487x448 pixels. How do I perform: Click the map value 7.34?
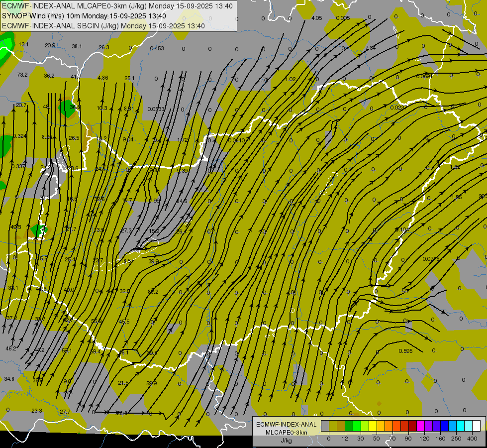[371, 48]
